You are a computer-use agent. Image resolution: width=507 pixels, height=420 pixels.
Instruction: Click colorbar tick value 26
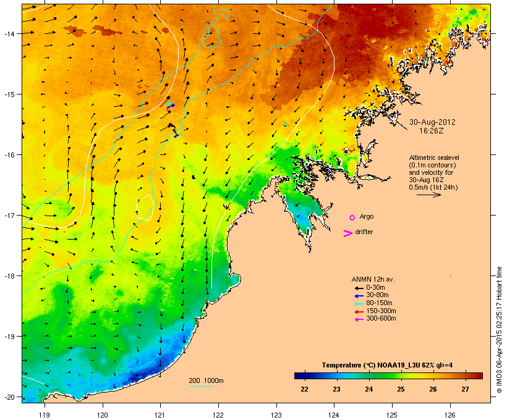coord(433,389)
